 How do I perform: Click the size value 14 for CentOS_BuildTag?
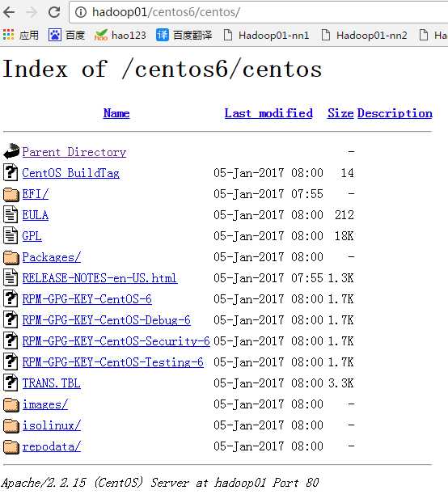(347, 173)
